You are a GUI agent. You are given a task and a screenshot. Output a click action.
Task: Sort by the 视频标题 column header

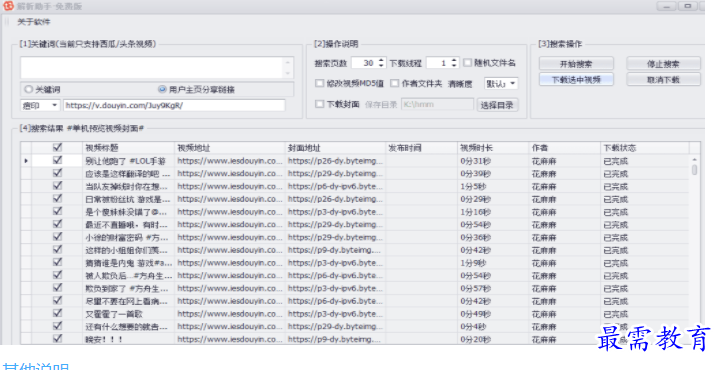(128, 148)
